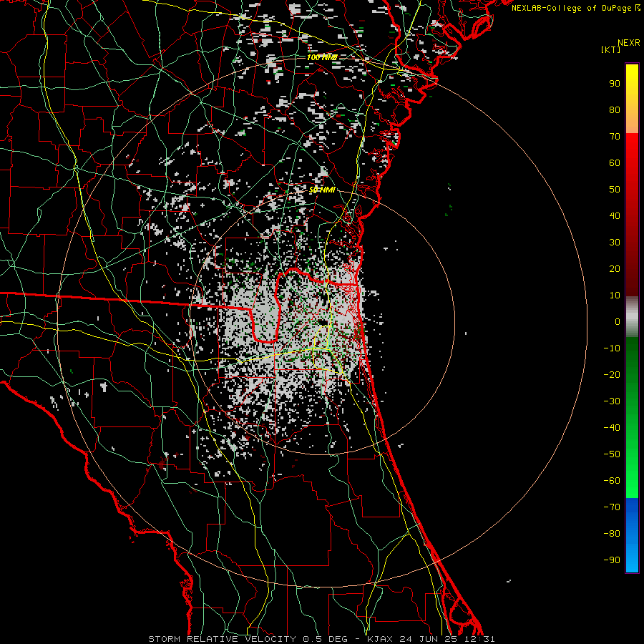644x644 pixels.
Task: Click the 0.5 DEG elevation text in caption
Action: click(x=325, y=639)
